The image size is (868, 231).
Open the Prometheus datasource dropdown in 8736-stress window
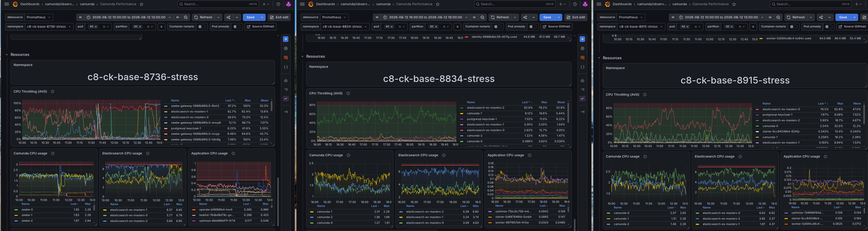39,17
